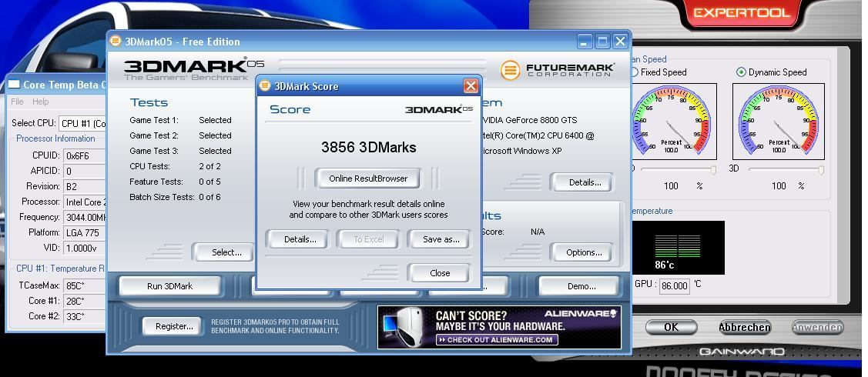Adjust the 2D fan speed slider handle
Viewport: 868px width, 377px height.
coord(713,170)
